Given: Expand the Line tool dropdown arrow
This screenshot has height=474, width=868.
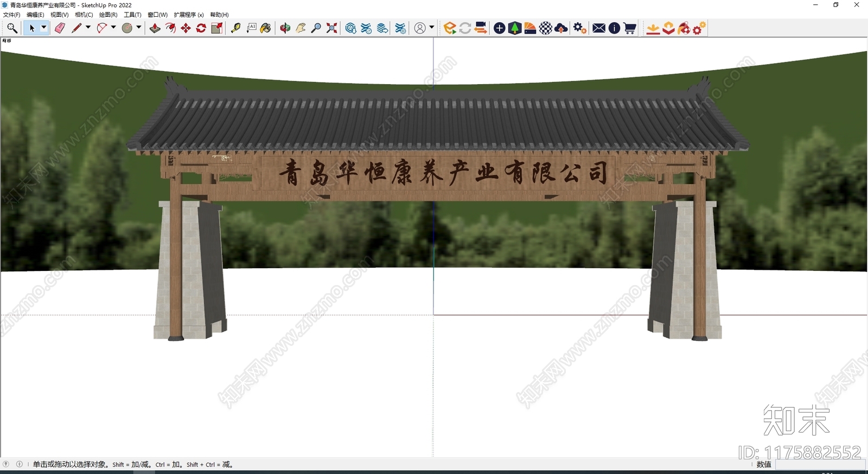Looking at the screenshot, I should tap(88, 27).
